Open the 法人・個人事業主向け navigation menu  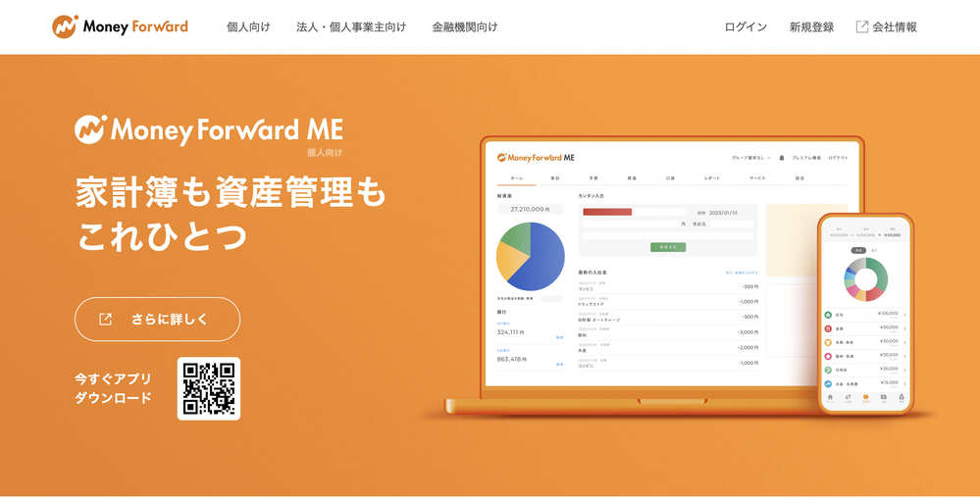point(351,26)
